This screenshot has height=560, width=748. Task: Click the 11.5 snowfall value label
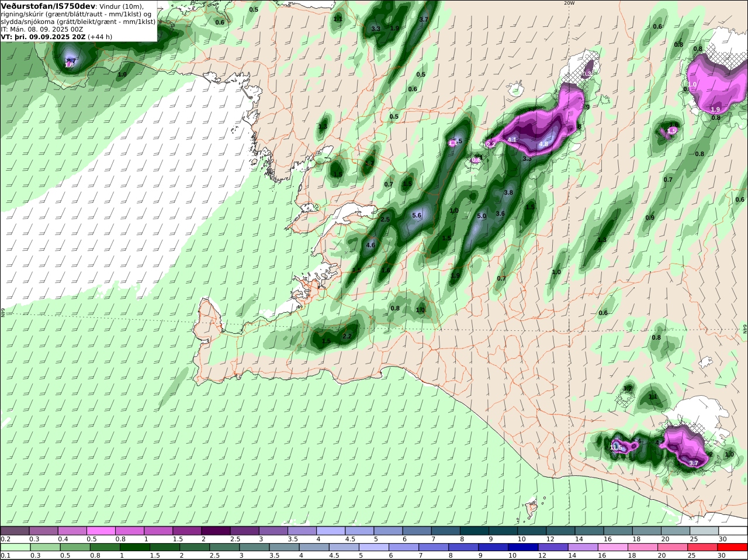coord(616,448)
